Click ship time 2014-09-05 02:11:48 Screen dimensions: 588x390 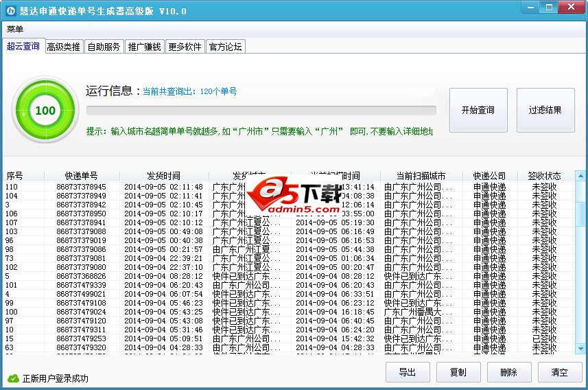coord(163,187)
